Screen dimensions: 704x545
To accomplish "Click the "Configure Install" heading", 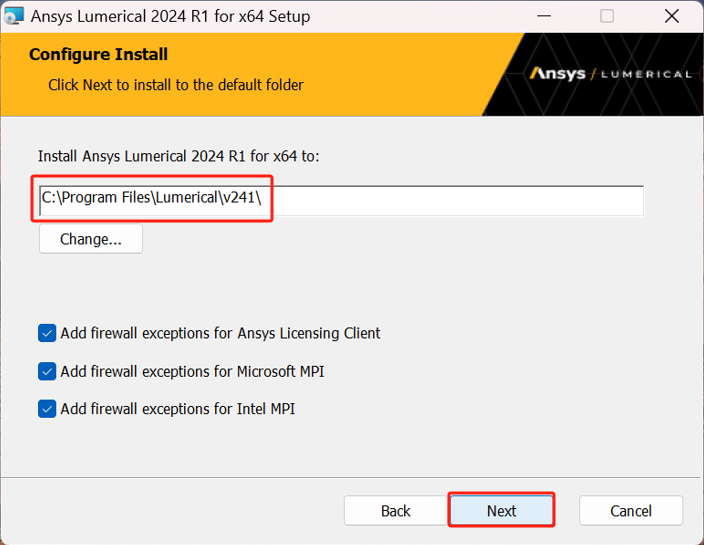I will pos(98,54).
